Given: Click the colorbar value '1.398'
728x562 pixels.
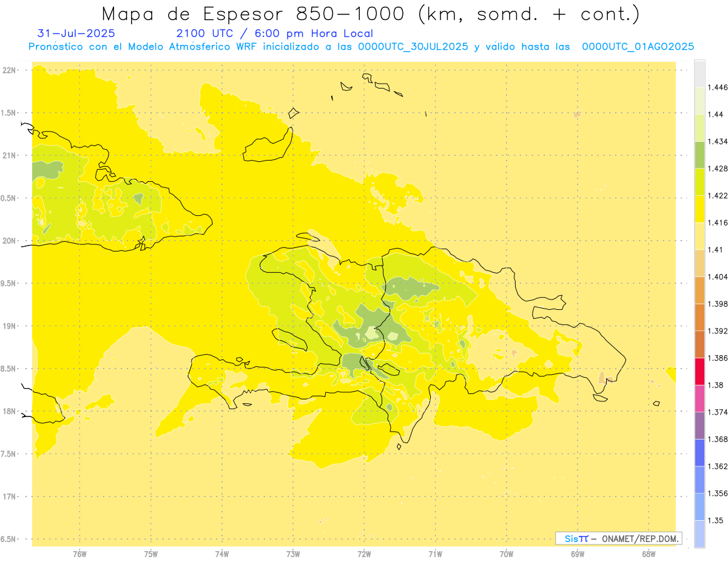Looking at the screenshot, I should [718, 304].
